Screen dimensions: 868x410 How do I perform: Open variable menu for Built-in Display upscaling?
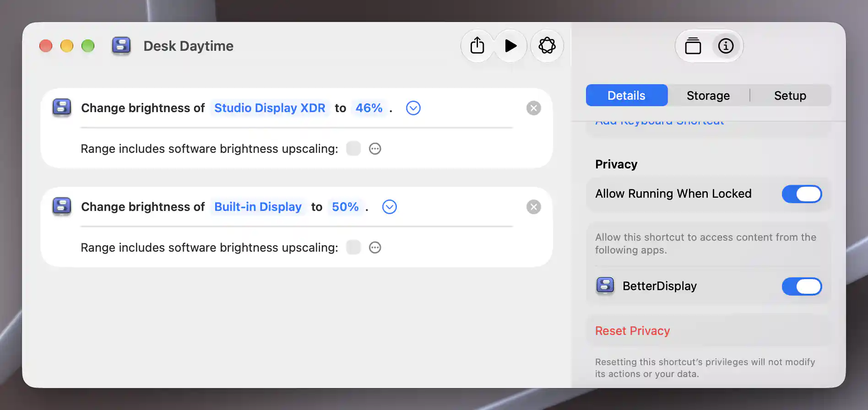point(375,248)
